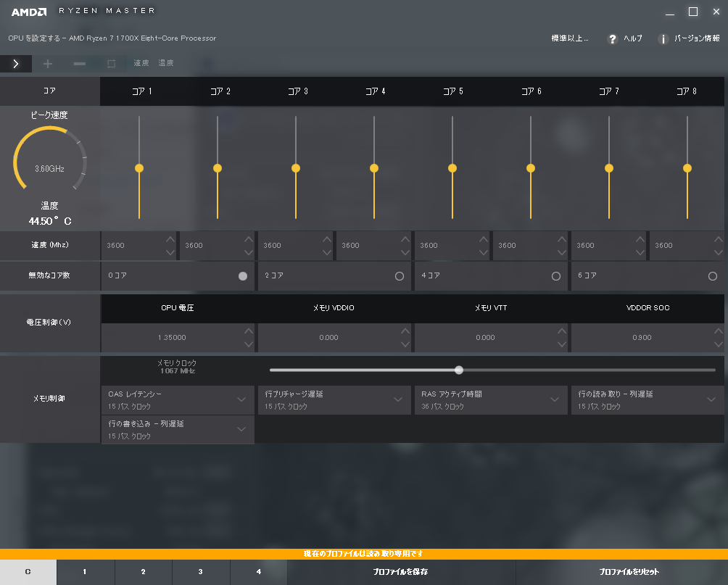Open the 行の読み取り - 列遅延 dropdown

648,399
